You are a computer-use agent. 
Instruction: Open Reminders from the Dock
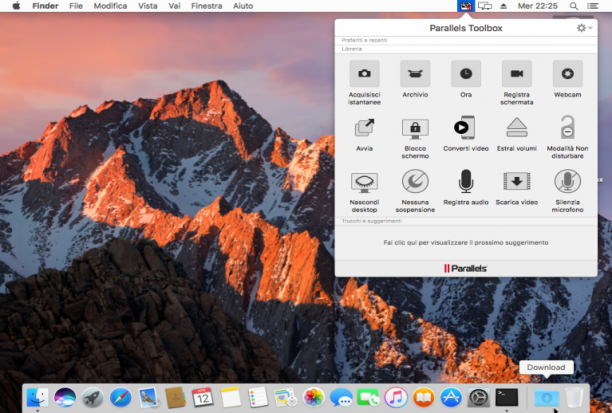(258, 398)
